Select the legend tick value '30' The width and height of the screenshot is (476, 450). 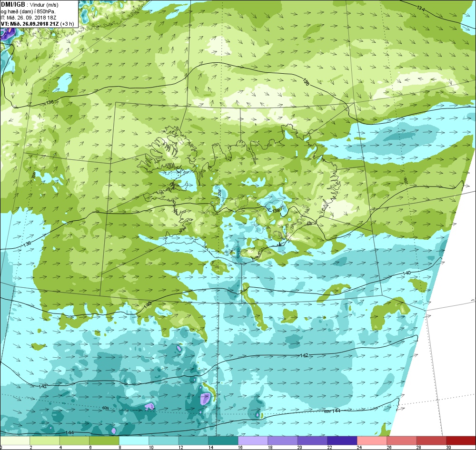coord(448,447)
